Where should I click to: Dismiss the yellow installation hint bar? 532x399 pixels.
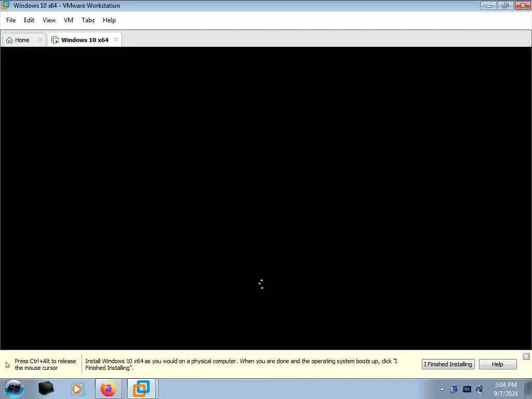pos(526,356)
